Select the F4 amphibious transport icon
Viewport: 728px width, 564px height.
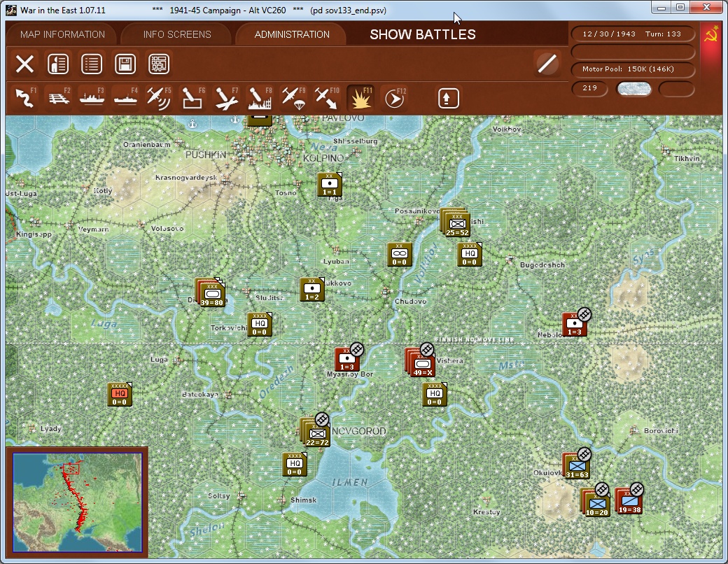click(x=125, y=98)
